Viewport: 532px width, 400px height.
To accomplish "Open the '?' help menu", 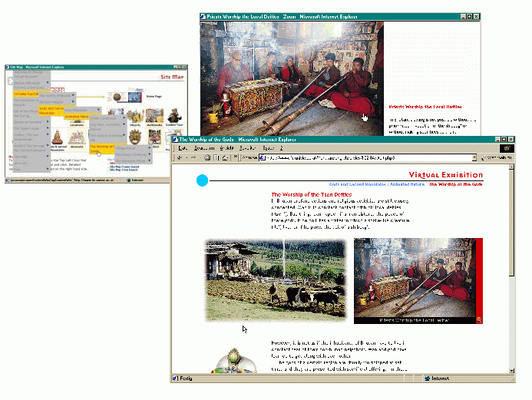I will pyautogui.click(x=281, y=148).
